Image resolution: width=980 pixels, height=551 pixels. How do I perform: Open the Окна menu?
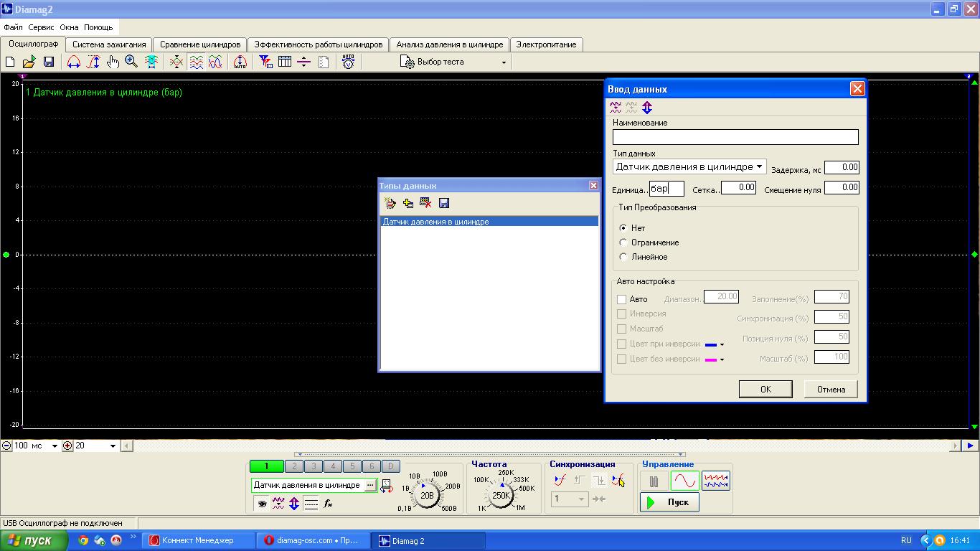(x=70, y=27)
